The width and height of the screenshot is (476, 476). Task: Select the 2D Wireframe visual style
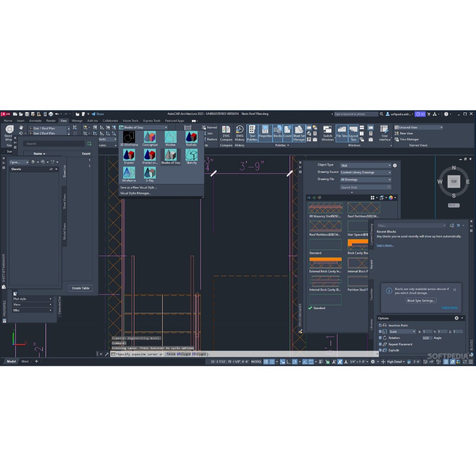click(x=129, y=139)
